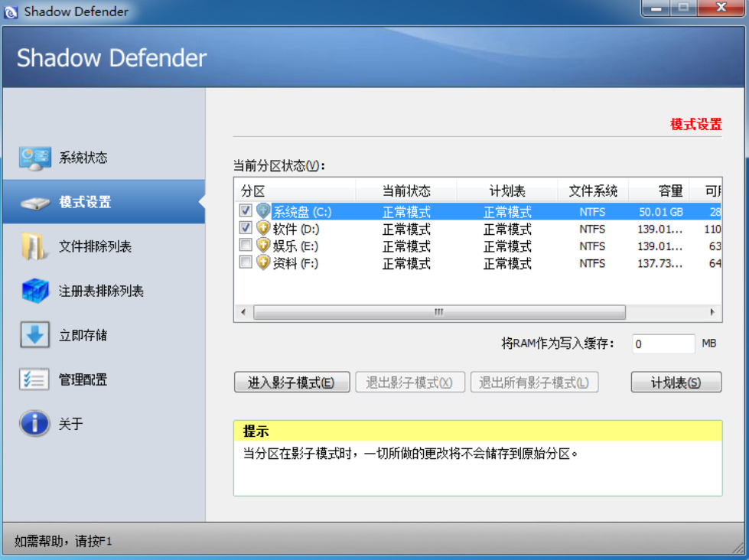Click the shield icon for 娱乐 (E:)

click(x=263, y=245)
